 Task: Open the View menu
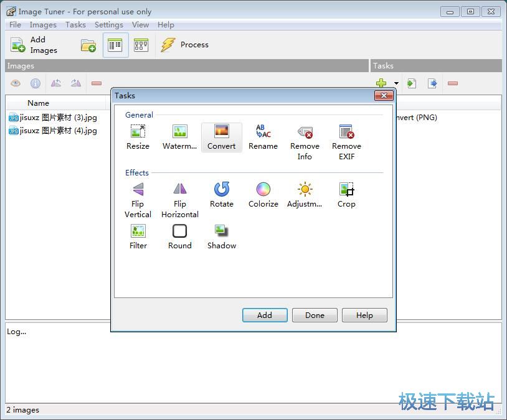140,24
